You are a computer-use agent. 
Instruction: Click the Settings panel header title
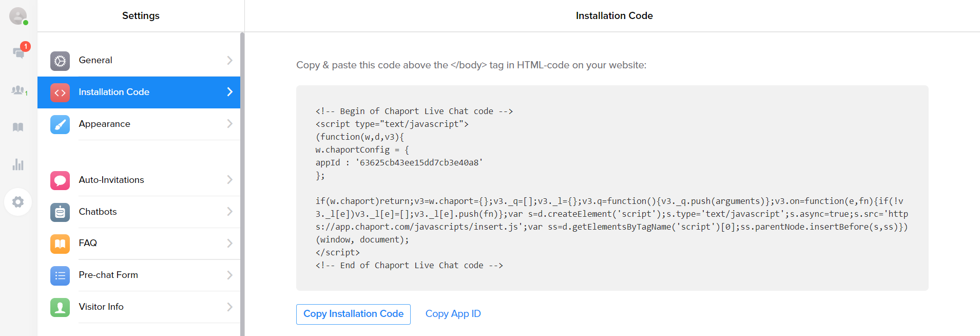pos(141,16)
